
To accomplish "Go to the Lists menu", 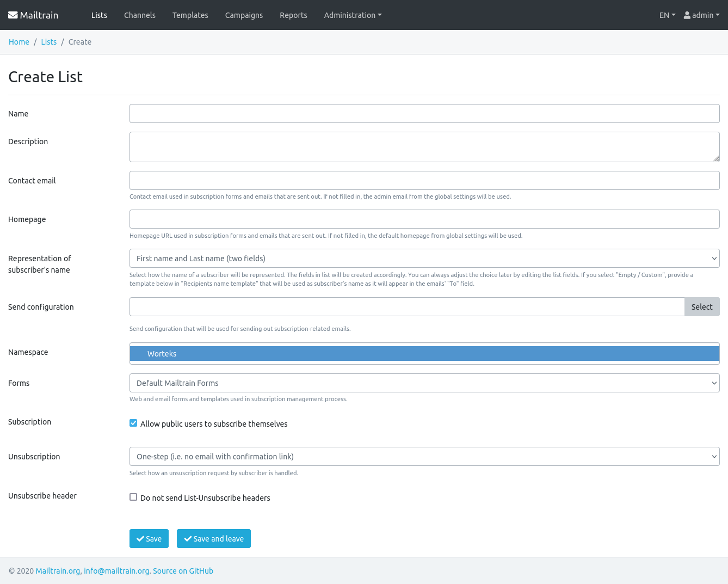I will [x=99, y=15].
